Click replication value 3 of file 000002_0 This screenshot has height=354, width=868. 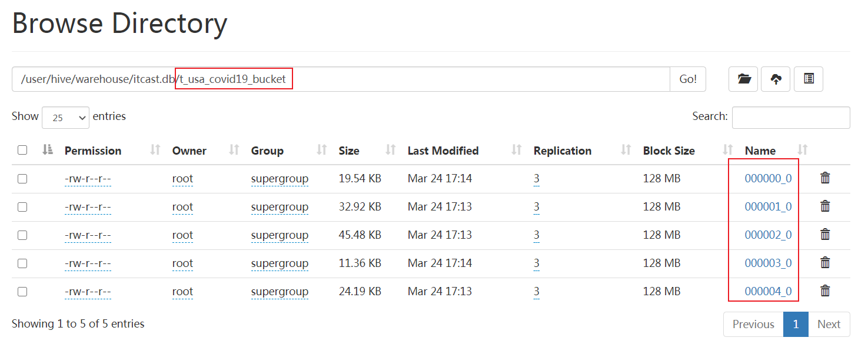click(x=536, y=235)
